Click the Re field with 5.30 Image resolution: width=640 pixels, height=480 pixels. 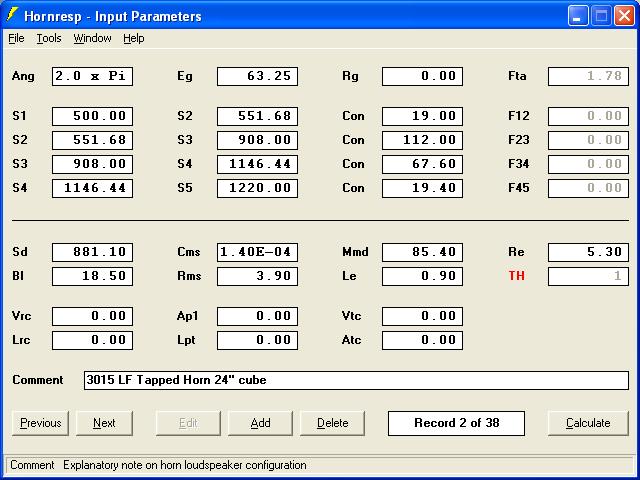[588, 252]
